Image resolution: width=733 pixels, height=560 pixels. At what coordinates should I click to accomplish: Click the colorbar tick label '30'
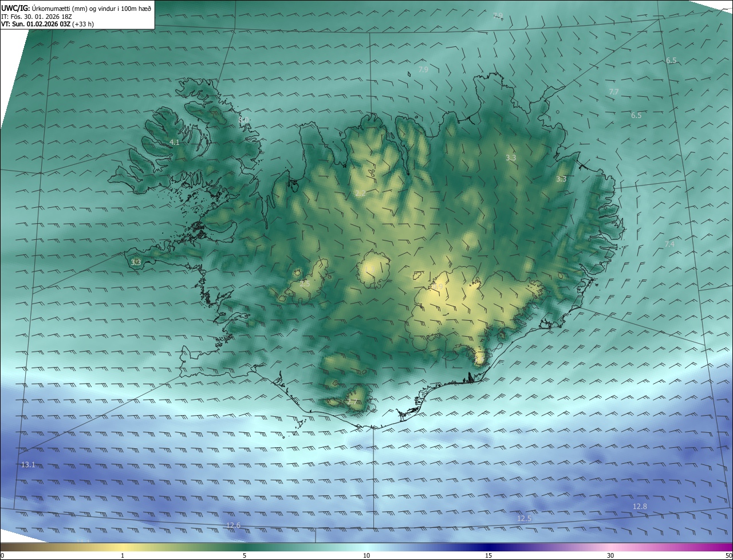610,555
